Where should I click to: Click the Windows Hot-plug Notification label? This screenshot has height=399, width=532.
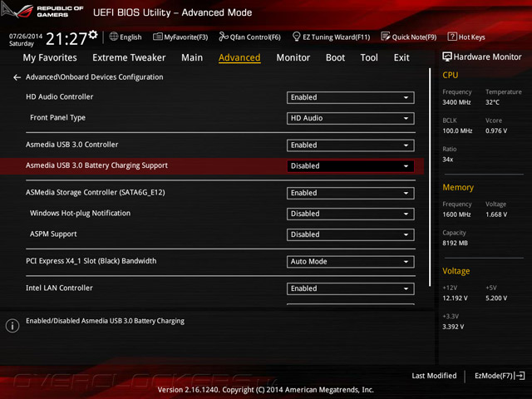[80, 213]
